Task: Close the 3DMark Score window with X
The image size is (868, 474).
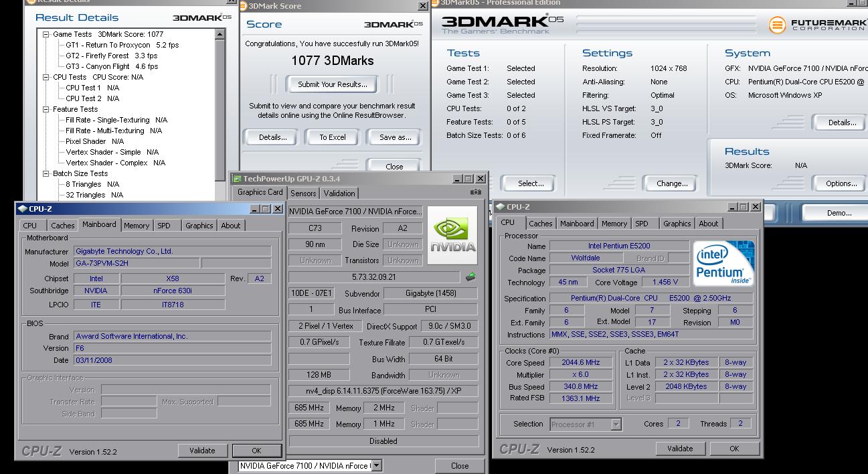Action: click(x=423, y=6)
